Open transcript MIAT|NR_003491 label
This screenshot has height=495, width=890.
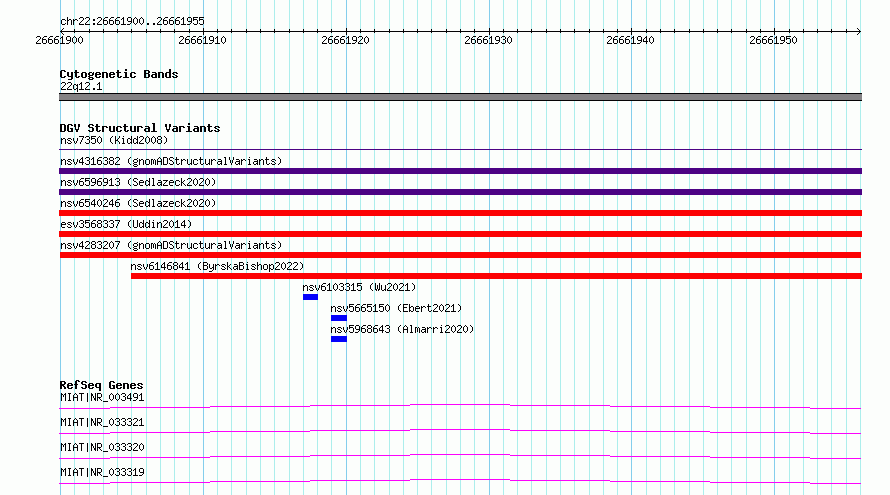pyautogui.click(x=102, y=397)
